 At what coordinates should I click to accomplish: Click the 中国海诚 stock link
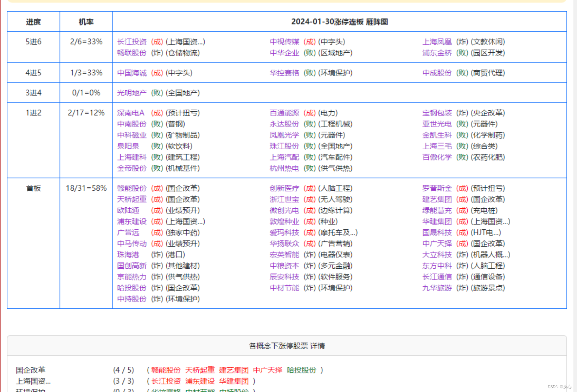tap(132, 73)
